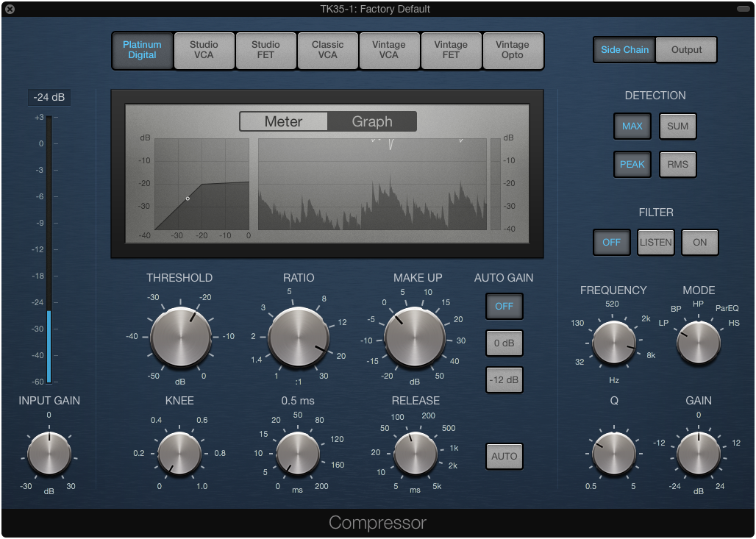Click the AUTO GAIN heading

coord(504,278)
